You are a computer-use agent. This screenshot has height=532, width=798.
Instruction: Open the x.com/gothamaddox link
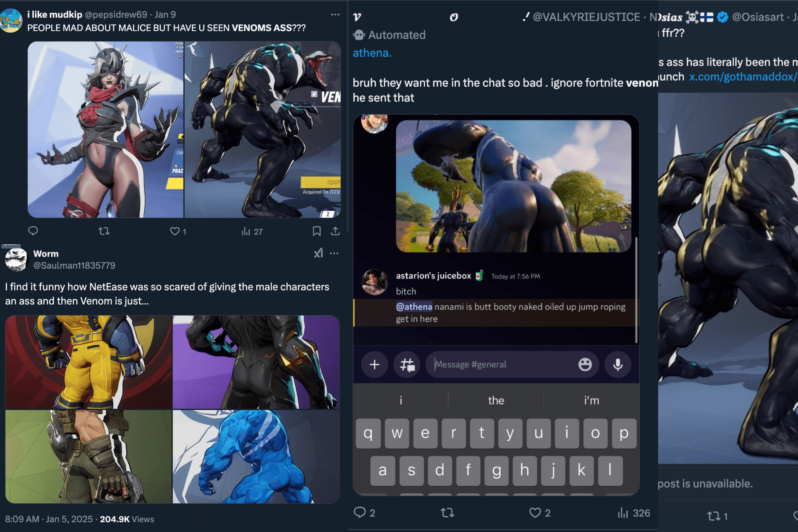click(x=743, y=77)
